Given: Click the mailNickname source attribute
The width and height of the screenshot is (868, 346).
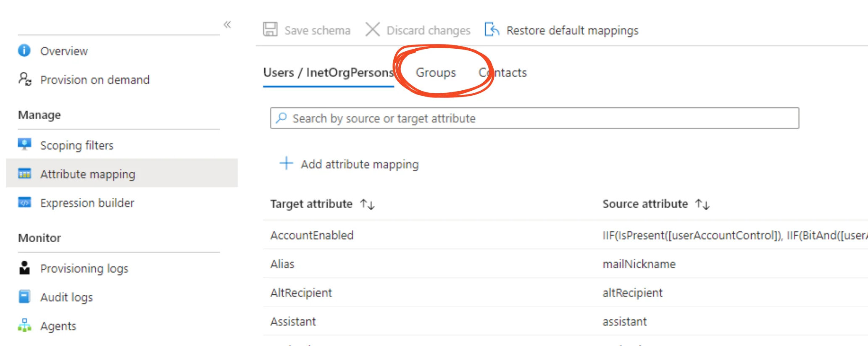Looking at the screenshot, I should point(639,264).
